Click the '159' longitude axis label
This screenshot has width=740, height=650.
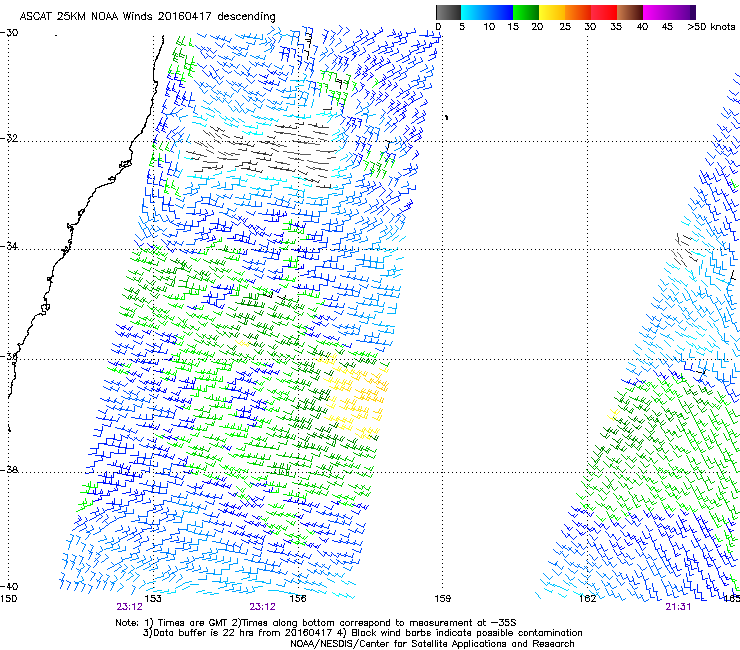click(443, 599)
